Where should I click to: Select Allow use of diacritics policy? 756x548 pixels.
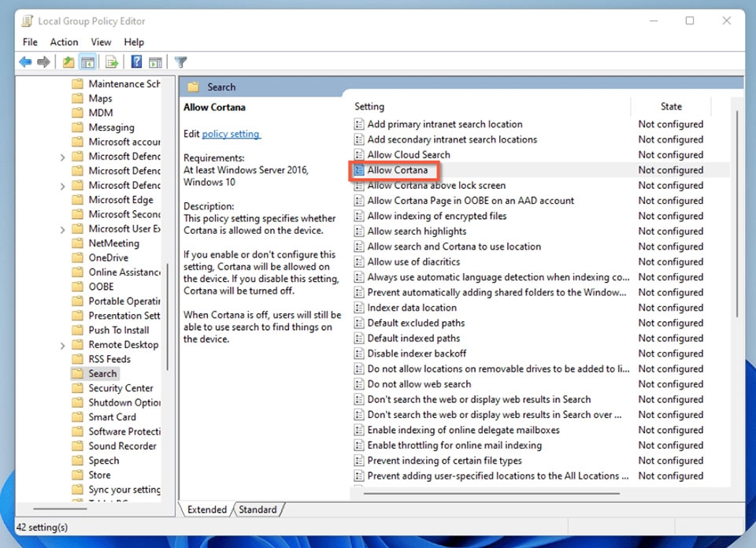pyautogui.click(x=413, y=261)
